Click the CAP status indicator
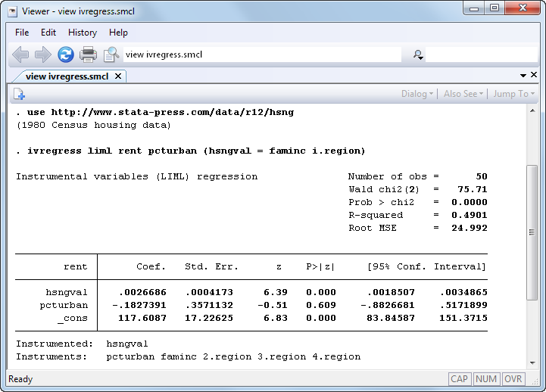Viewport: 546px width, 392px height. pos(460,379)
